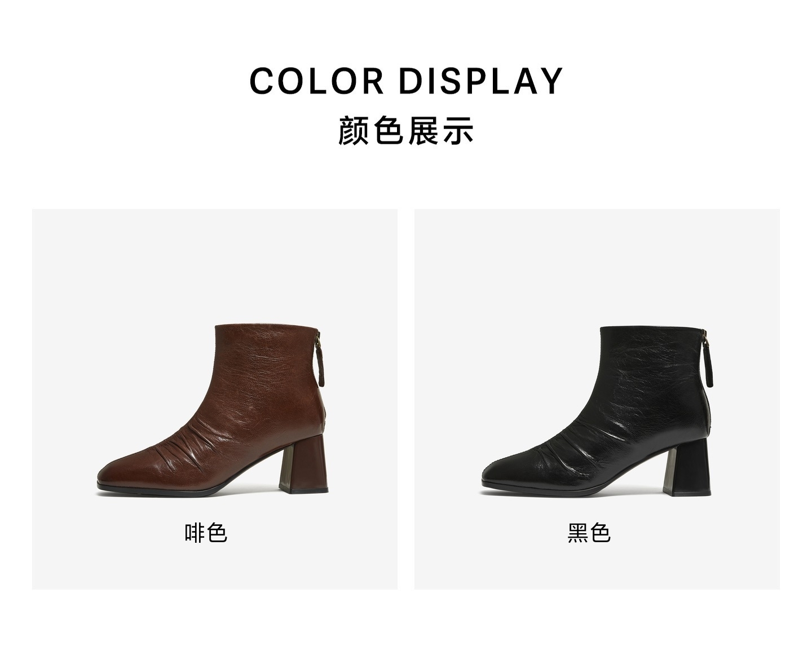Screen dimensions: 812x660
Task: Choose the 啡色 color label
Action: click(206, 533)
